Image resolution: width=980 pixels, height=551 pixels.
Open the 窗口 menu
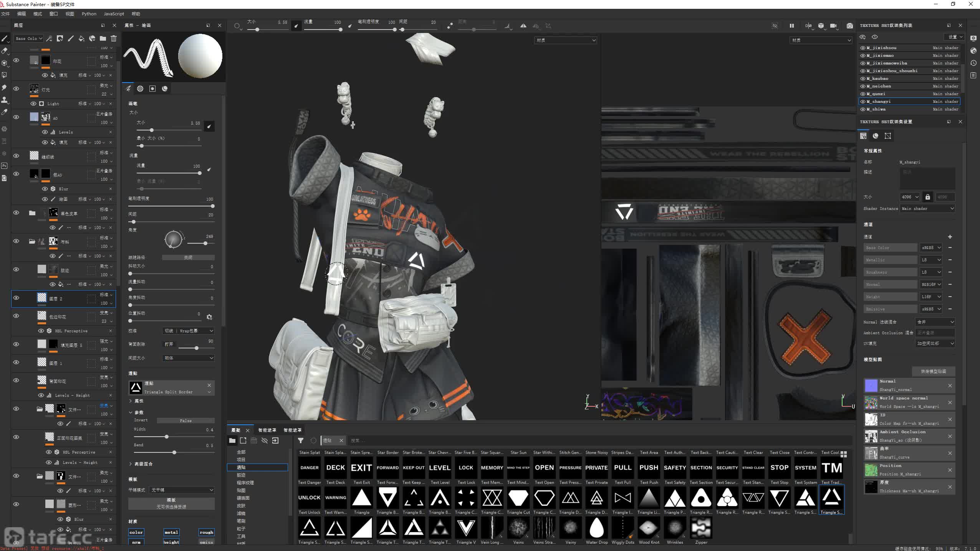coord(54,14)
